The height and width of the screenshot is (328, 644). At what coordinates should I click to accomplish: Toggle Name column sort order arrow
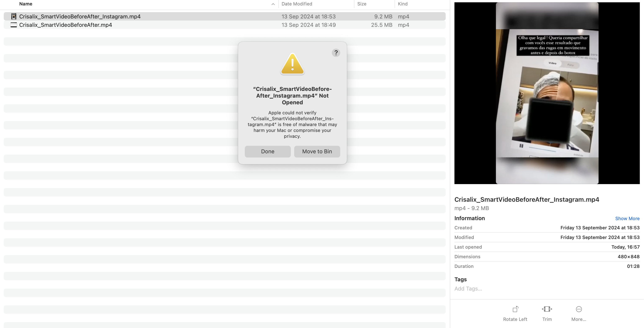click(x=273, y=4)
